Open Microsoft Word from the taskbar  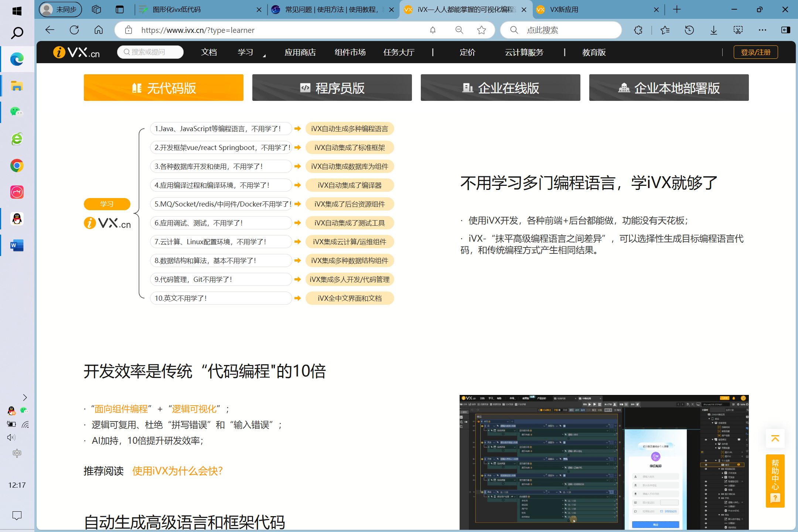pyautogui.click(x=17, y=245)
